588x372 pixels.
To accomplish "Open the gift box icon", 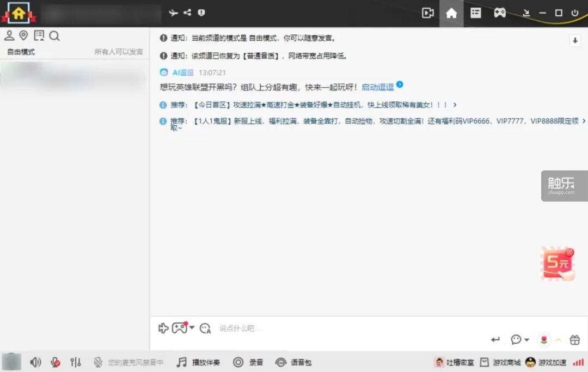I will click(575, 340).
